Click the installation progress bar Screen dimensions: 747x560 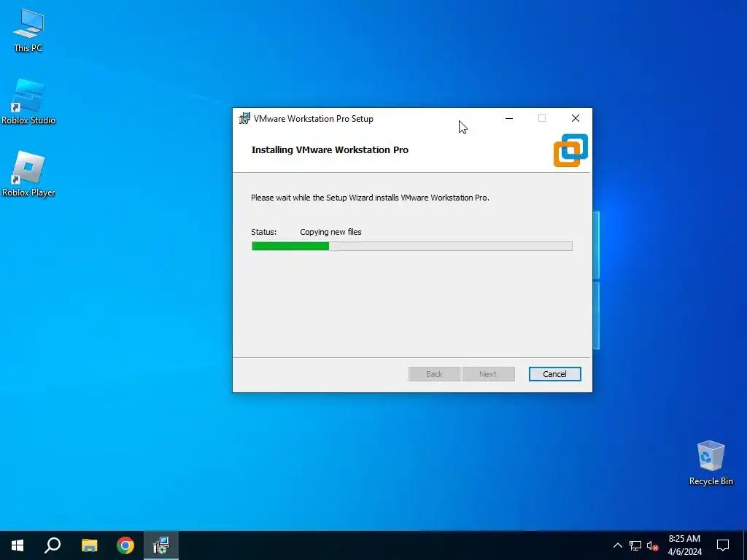click(411, 246)
